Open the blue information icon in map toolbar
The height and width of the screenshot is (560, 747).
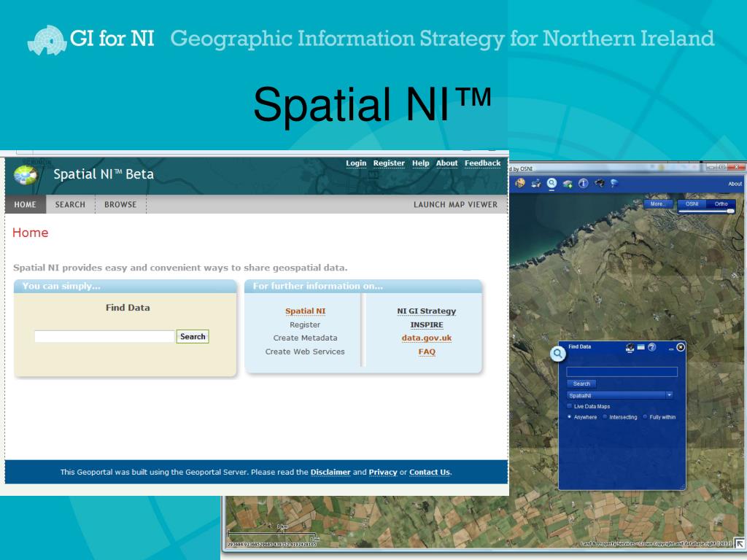583,183
